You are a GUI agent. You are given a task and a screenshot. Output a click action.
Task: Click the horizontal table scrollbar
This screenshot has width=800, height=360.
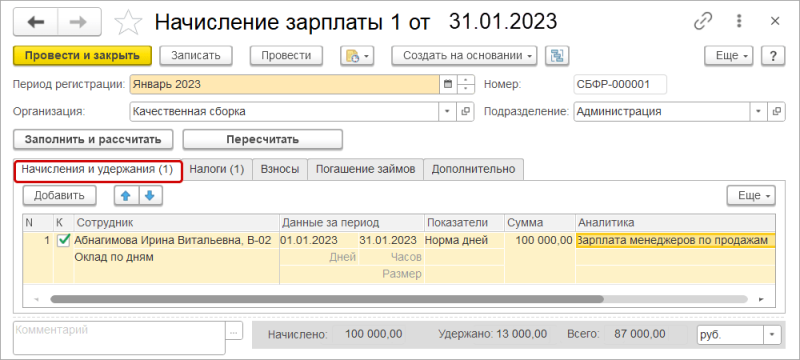327,299
